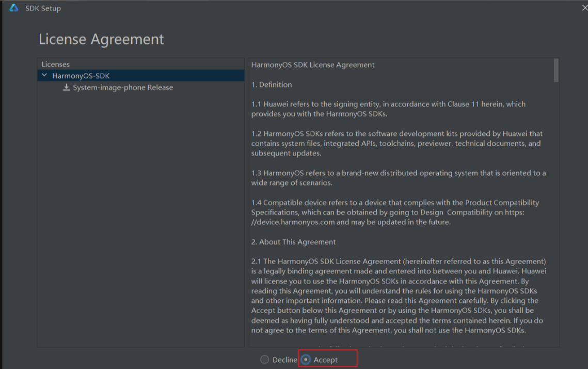Click the '//device.harmonyos.com' URL text
The width and height of the screenshot is (588, 369).
click(293, 222)
